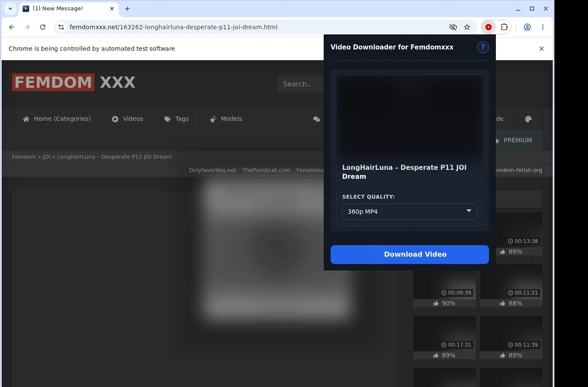View site information icon in address bar
This screenshot has height=387, width=588.
(61, 27)
